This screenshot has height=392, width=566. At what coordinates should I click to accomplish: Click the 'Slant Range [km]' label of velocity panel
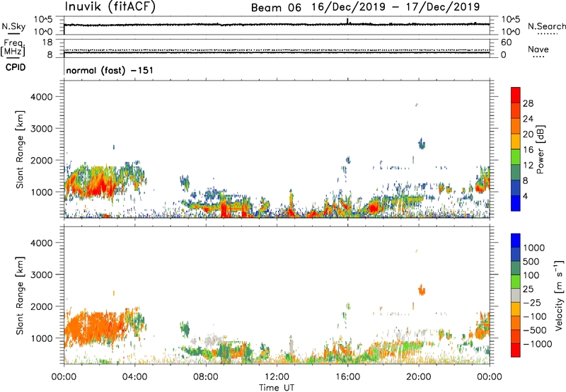pyautogui.click(x=20, y=295)
